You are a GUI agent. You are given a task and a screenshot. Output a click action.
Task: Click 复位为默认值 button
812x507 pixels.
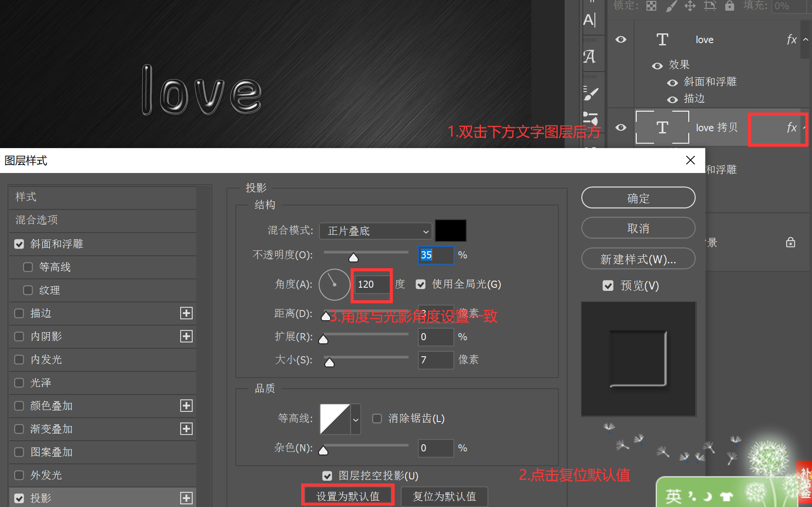click(444, 496)
